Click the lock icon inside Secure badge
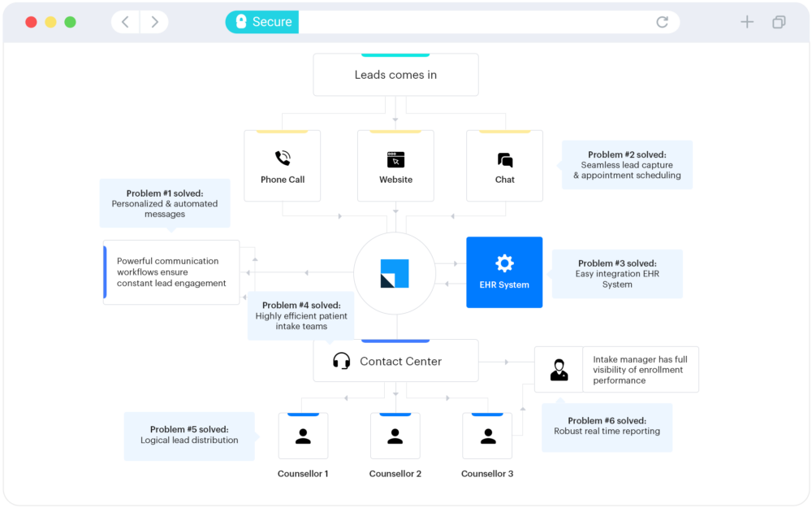Viewport: 812px width, 508px height. pyautogui.click(x=240, y=22)
